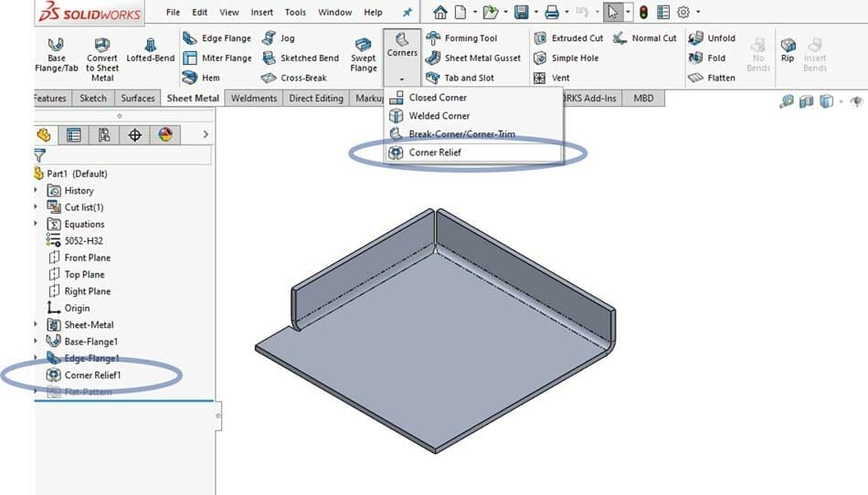Click the rebuild traffic light icon
Viewport: 868px width, 495px height.
[643, 12]
